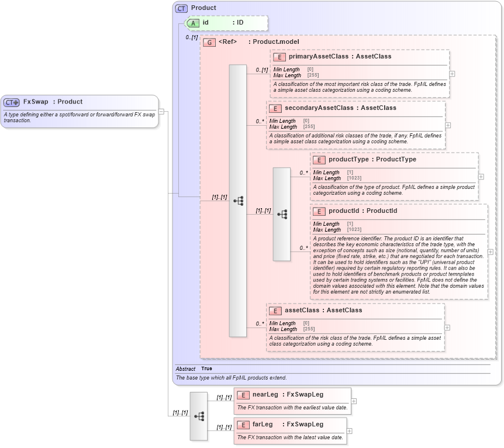Click the productType element icon

[319, 160]
